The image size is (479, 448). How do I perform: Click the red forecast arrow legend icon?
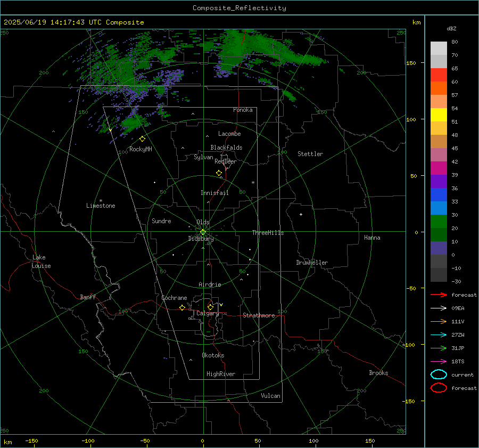point(439,295)
